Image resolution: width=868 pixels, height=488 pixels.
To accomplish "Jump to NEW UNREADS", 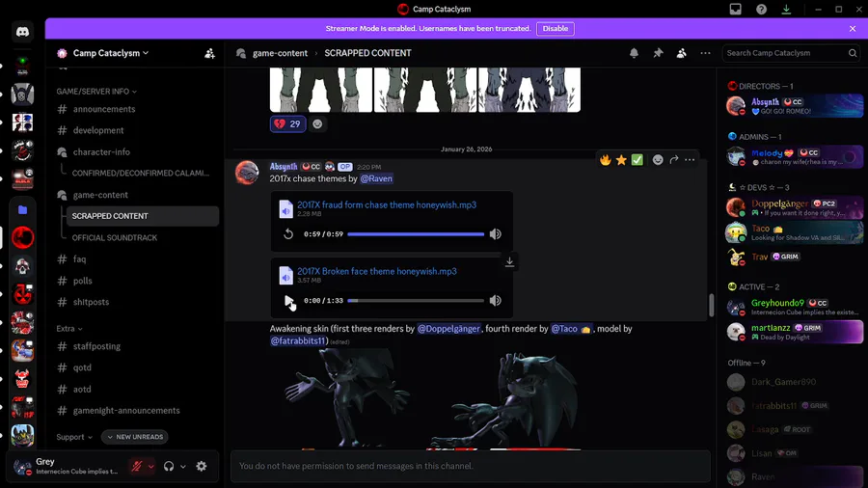I will tap(135, 437).
